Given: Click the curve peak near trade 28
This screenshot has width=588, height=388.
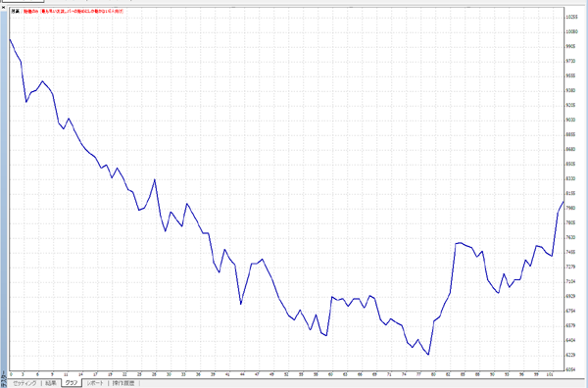Looking at the screenshot, I should tap(155, 180).
